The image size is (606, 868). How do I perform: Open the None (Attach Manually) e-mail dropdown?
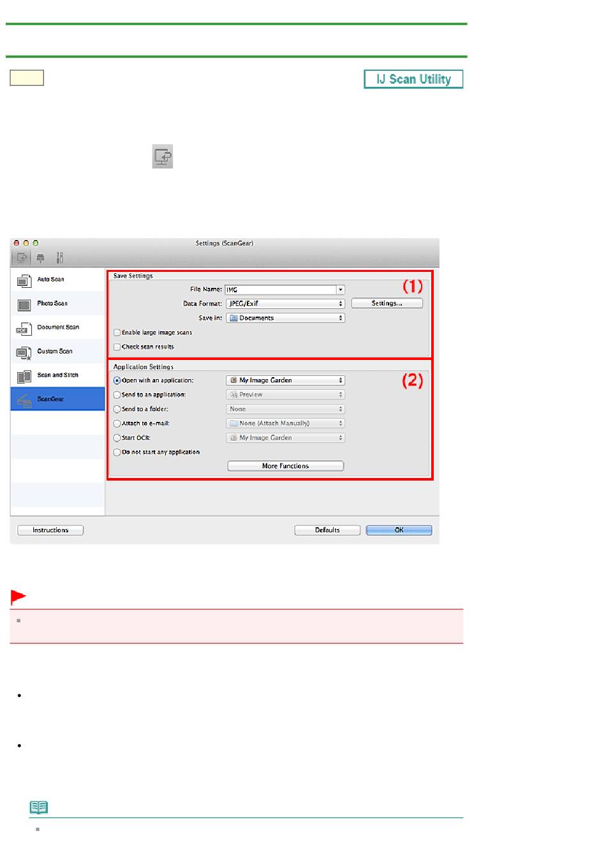[x=286, y=424]
